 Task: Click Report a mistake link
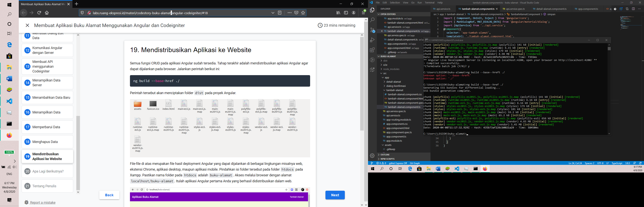tap(40, 203)
